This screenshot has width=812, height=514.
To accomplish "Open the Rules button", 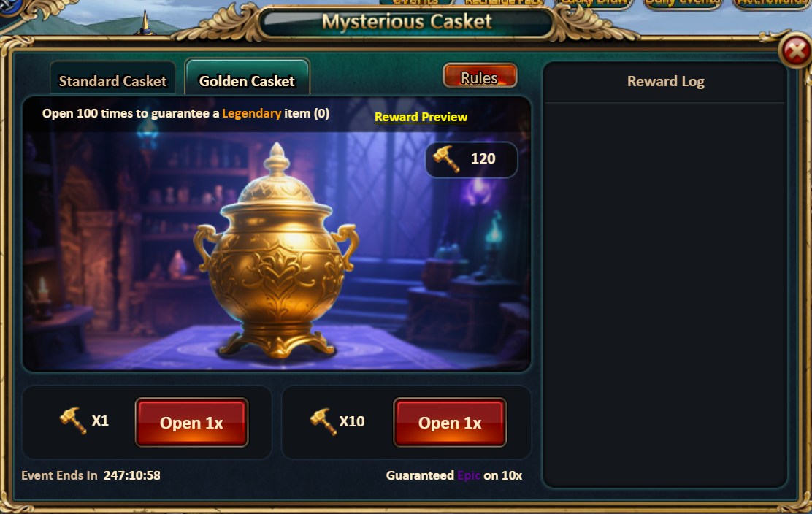I will [480, 76].
